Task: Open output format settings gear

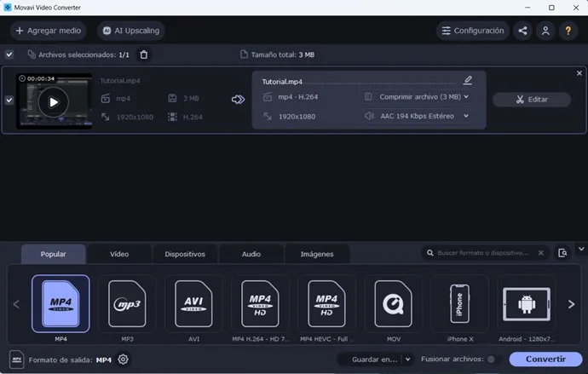Action: (123, 360)
